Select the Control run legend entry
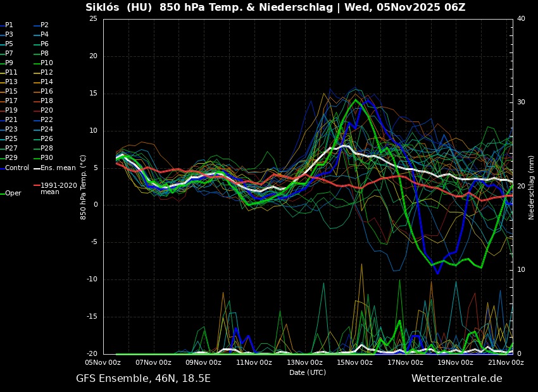This screenshot has width=538, height=392. [17, 168]
